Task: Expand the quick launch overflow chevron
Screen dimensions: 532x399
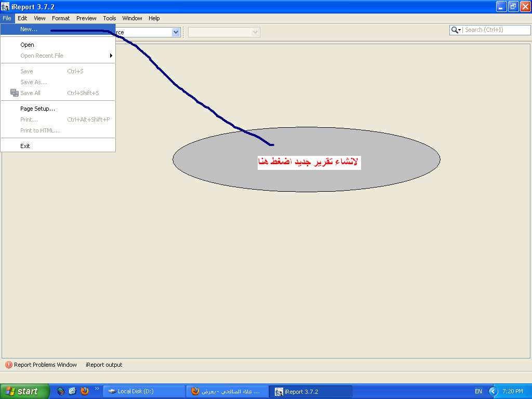Action: coord(97,388)
